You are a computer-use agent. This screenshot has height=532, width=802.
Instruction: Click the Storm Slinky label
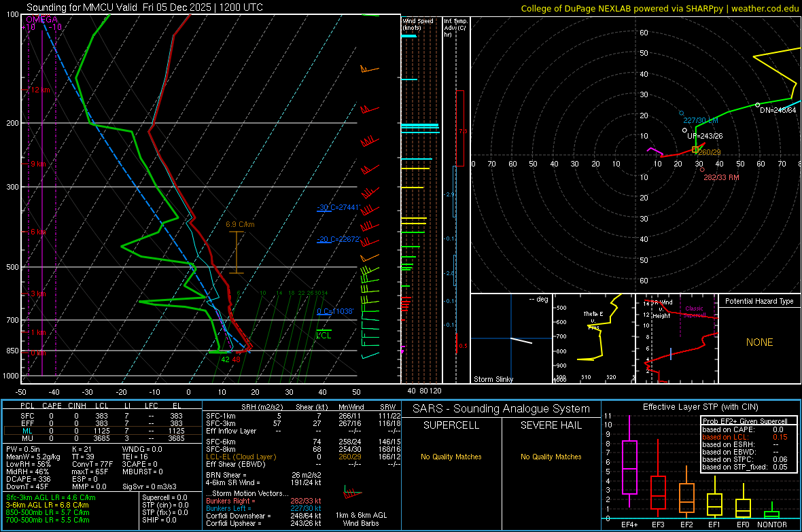pos(493,379)
